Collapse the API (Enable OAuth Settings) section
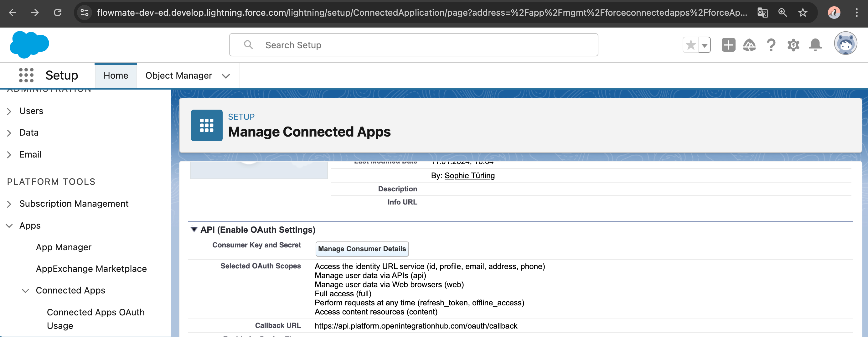Viewport: 868px width, 337px height. [194, 230]
